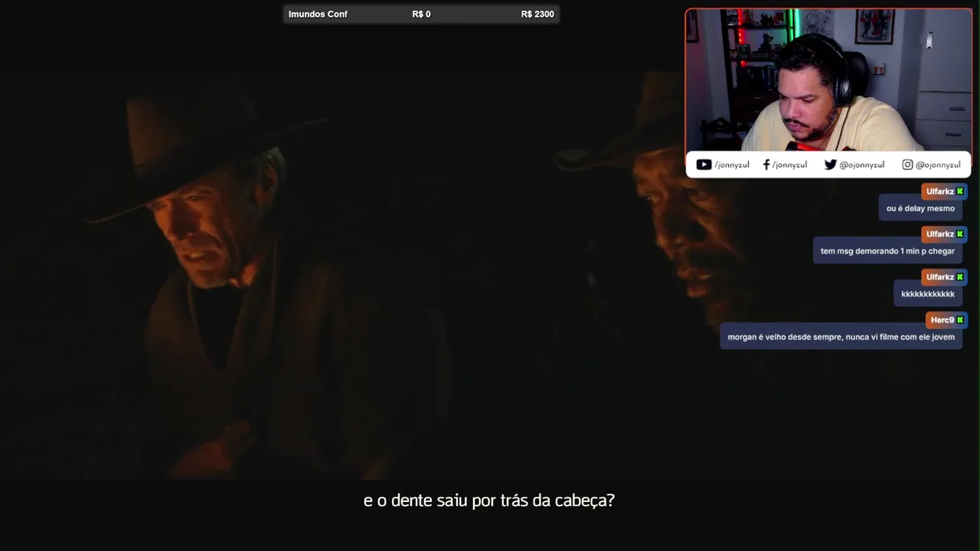980x551 pixels.
Task: Click the Twitter bird icon
Action: coord(830,165)
